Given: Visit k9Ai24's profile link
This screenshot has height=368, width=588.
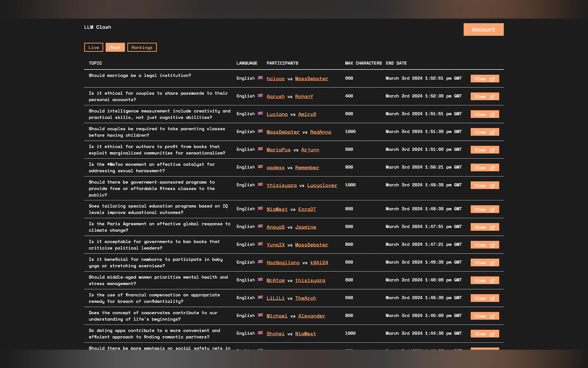Looking at the screenshot, I should tap(319, 262).
